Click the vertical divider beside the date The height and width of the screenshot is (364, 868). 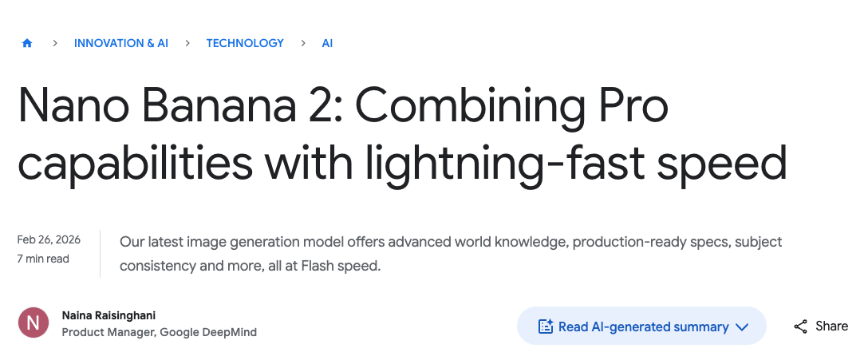pos(101,253)
